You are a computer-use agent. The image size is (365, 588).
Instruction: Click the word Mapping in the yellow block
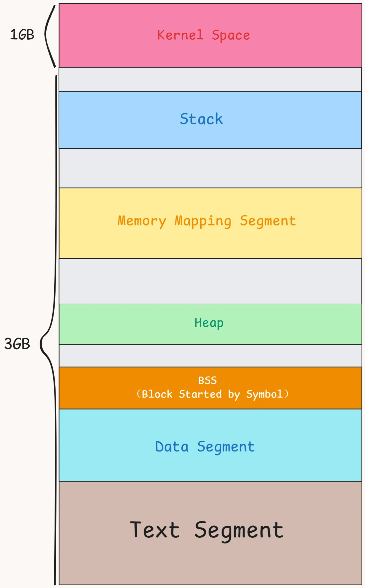point(203,222)
